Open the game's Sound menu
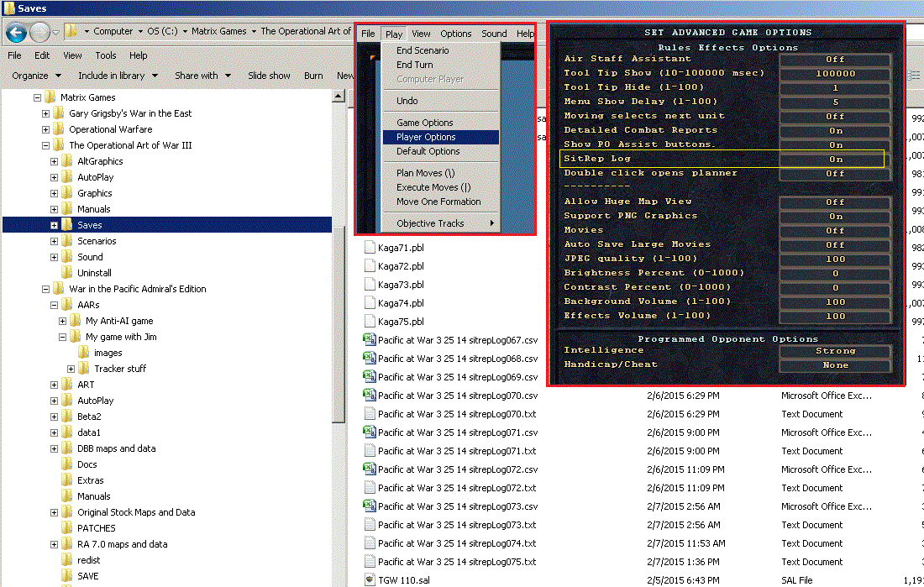The image size is (924, 587). [x=494, y=34]
